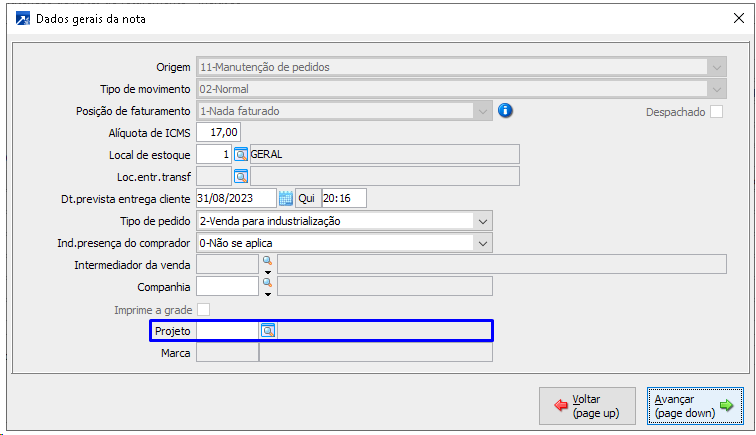756x435 pixels.
Task: Click the search icon for Intermediador da venda
Action: 267,260
